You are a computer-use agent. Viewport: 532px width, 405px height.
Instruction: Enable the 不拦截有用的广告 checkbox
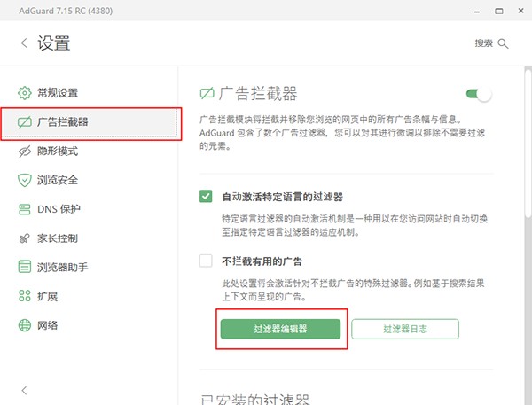[207, 261]
